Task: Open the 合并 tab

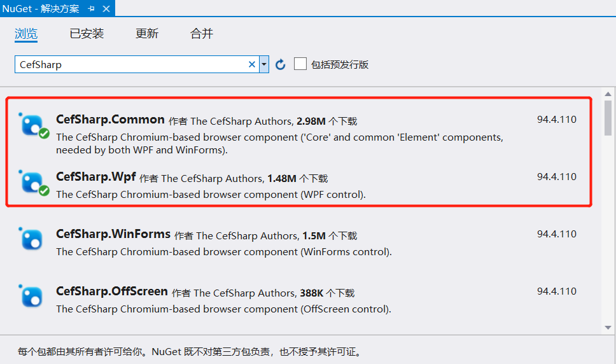Action: coord(202,34)
